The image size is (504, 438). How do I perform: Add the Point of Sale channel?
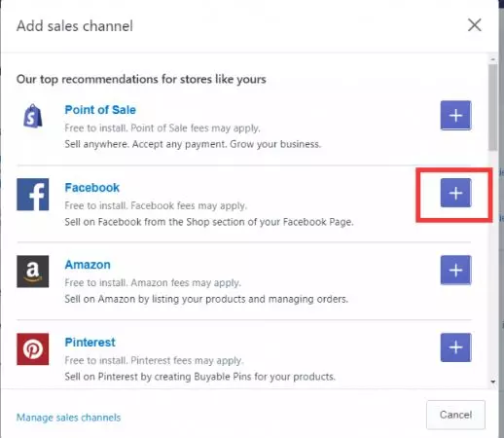click(455, 116)
